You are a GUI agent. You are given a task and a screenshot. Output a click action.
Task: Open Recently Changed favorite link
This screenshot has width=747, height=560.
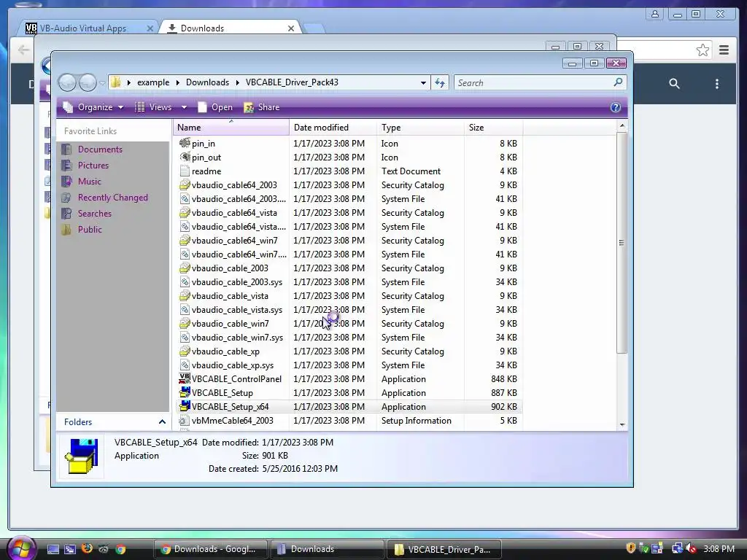coord(113,197)
